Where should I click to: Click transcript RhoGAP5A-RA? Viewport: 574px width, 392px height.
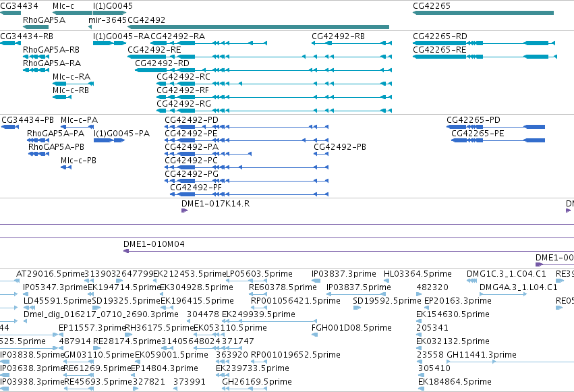point(36,70)
